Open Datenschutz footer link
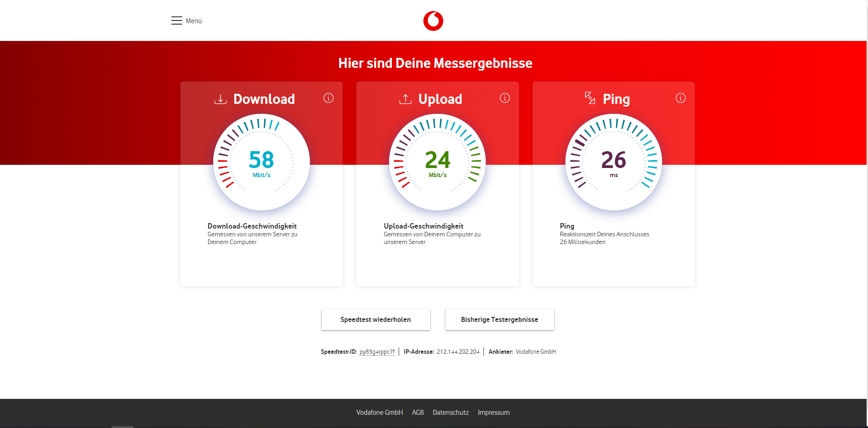Image resolution: width=868 pixels, height=428 pixels. click(451, 413)
